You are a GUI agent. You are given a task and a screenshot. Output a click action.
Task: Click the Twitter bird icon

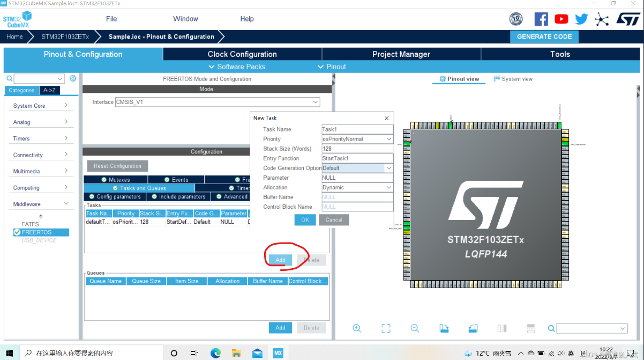(x=581, y=19)
